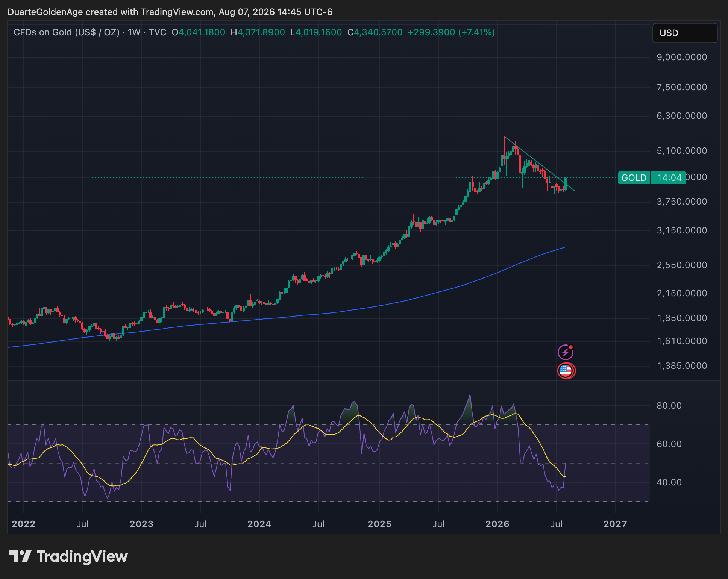Click the 1W interval label in legend
The image size is (728, 579).
coord(134,32)
